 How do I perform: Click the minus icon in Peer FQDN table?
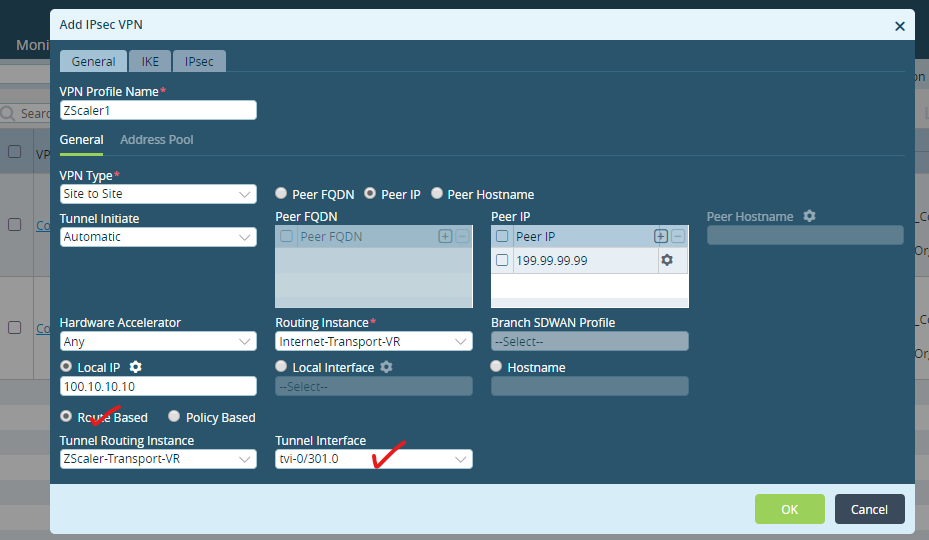pos(462,237)
